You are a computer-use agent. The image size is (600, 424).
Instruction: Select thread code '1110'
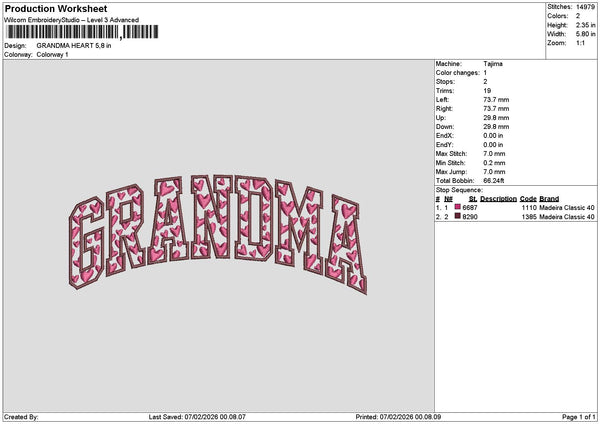coord(529,208)
